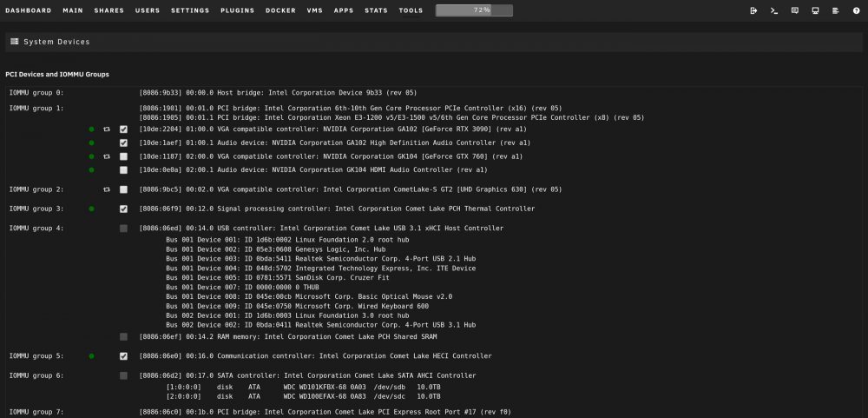Click reset icon beside GeForce GTX 760

106,157
